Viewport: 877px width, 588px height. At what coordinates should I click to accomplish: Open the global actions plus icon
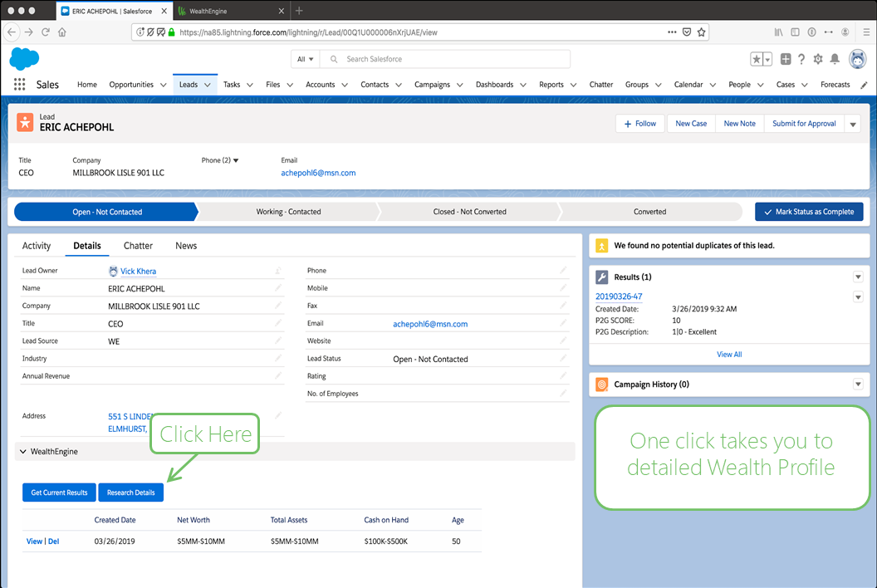785,59
